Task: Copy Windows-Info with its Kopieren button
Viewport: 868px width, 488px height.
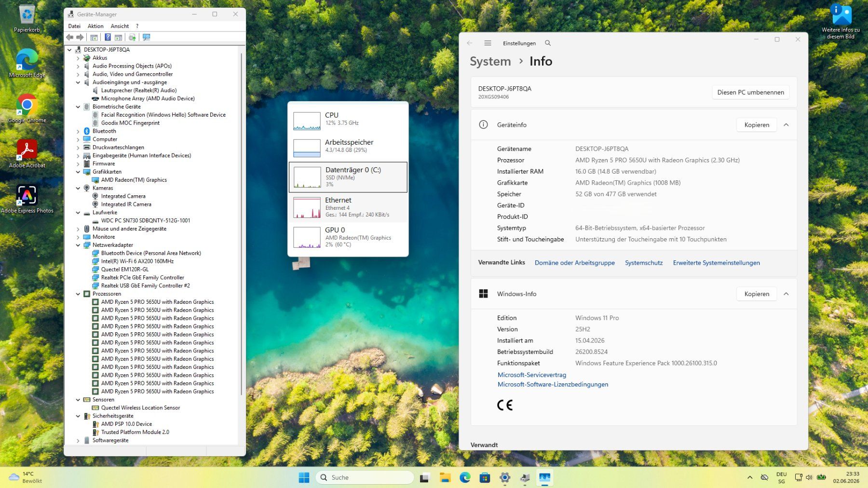Action: point(757,294)
